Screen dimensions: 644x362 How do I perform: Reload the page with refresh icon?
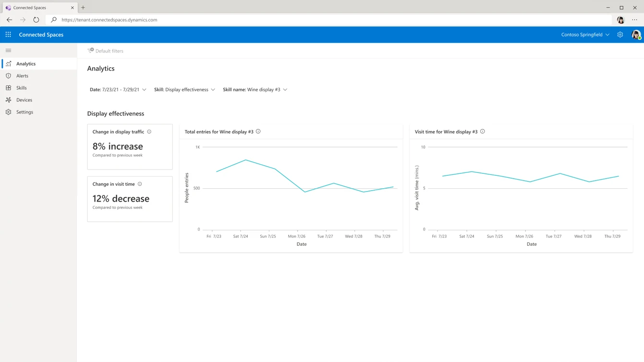point(36,20)
